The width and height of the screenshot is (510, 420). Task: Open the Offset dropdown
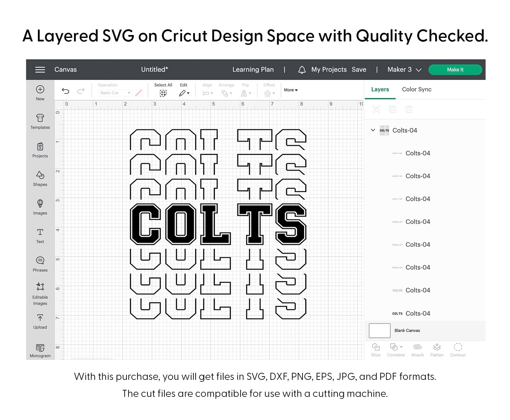tap(269, 93)
